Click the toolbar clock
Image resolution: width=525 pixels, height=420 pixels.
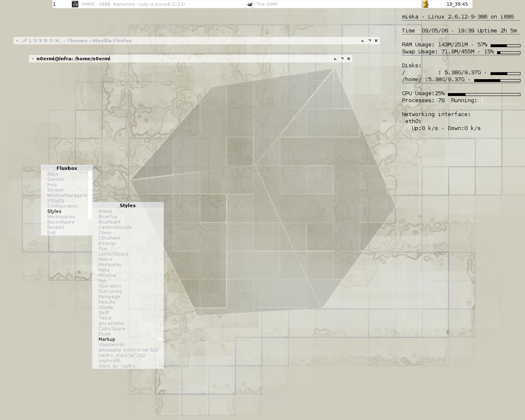457,4
